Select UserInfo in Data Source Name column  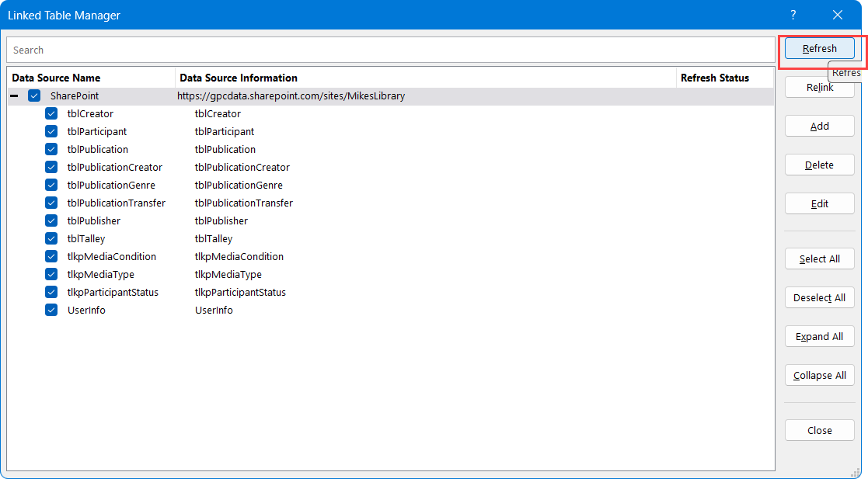[86, 310]
